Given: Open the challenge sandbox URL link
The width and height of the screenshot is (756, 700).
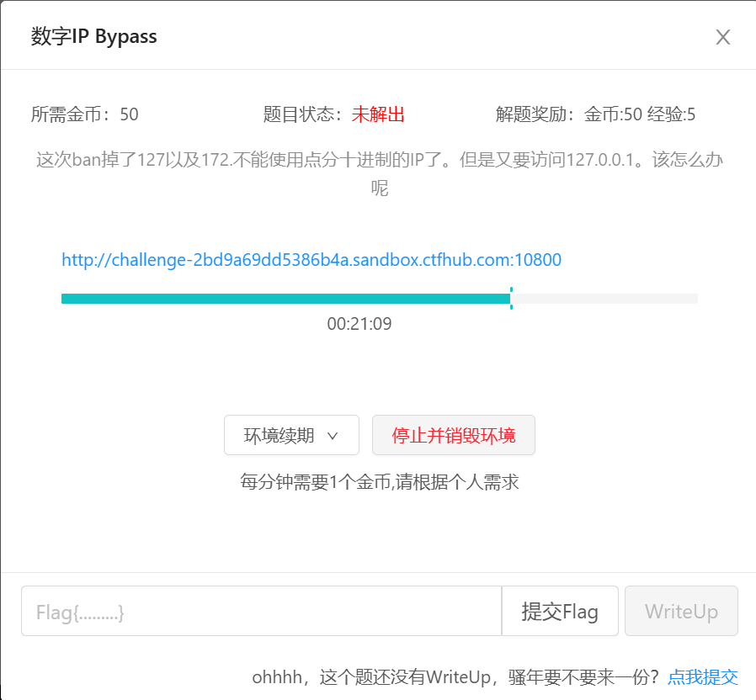Looking at the screenshot, I should click(311, 260).
